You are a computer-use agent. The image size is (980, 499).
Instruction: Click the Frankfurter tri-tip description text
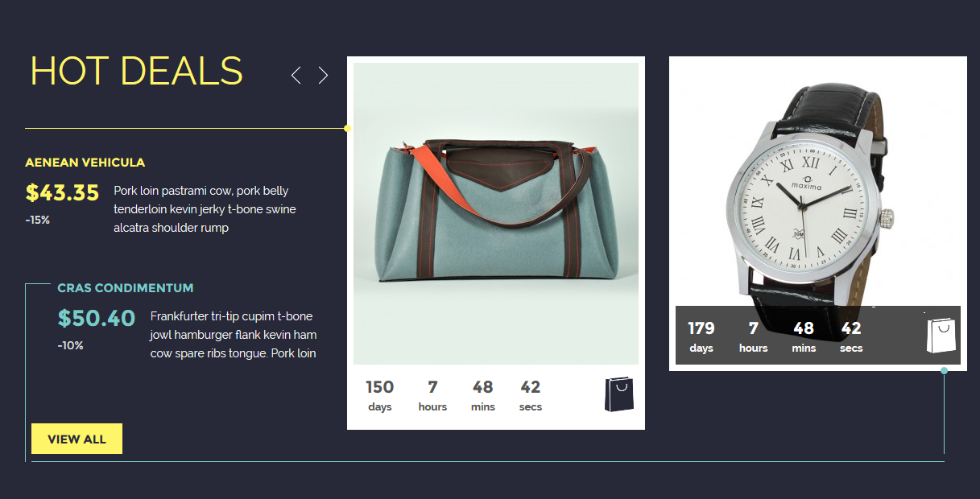pyautogui.click(x=234, y=335)
